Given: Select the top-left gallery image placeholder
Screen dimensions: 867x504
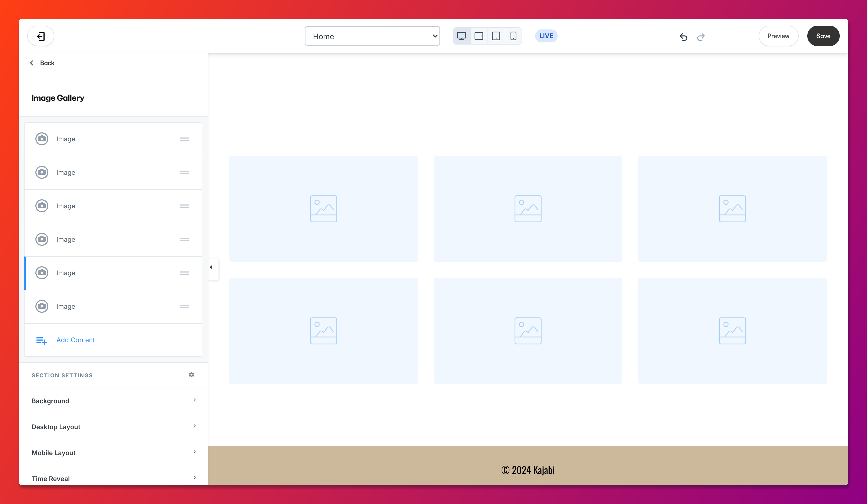Looking at the screenshot, I should (x=323, y=209).
